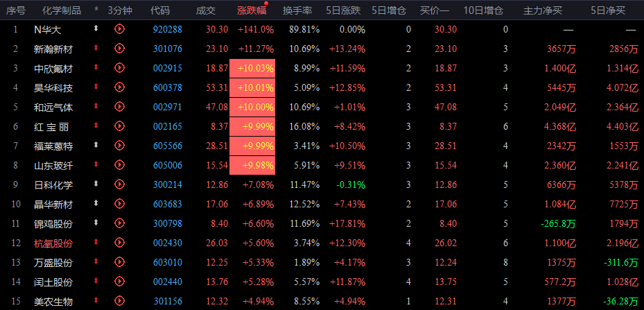
Task: Sort by 成交 column header
Action: [x=206, y=10]
